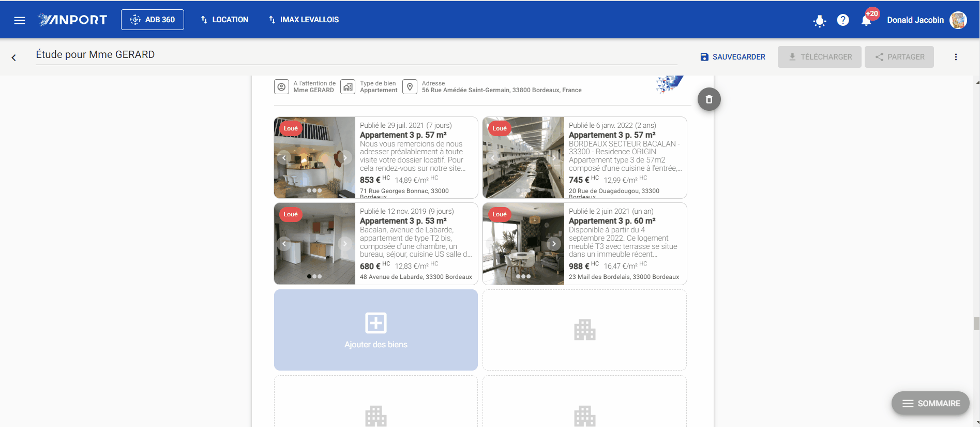The width and height of the screenshot is (980, 427).
Task: Click Loué badge on Avenue de Labarde listing
Action: 291,214
